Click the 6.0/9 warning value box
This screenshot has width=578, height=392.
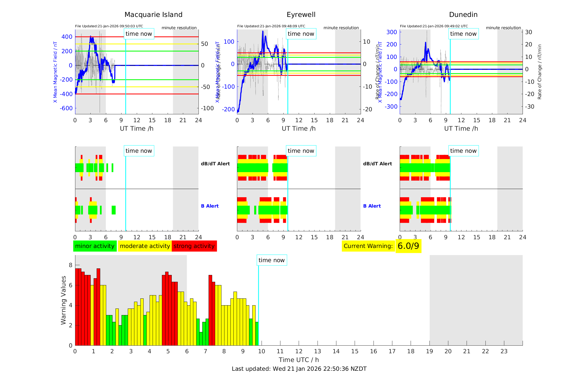(x=408, y=246)
